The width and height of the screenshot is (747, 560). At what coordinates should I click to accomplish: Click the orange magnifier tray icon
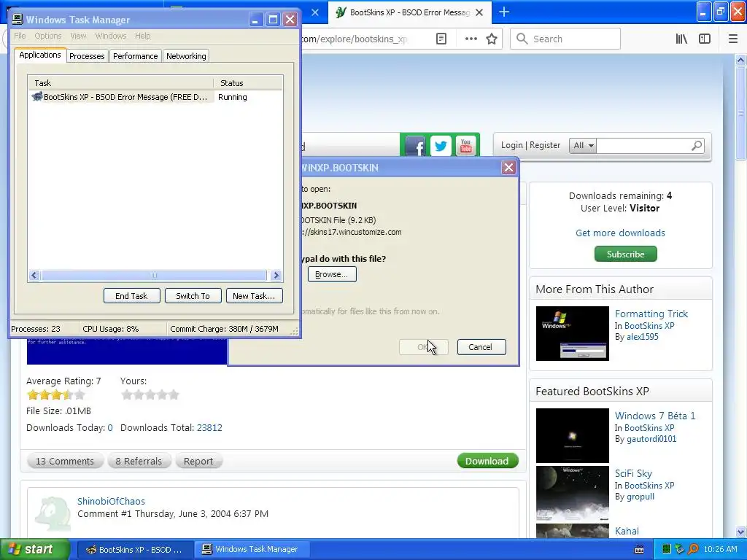tap(693, 550)
